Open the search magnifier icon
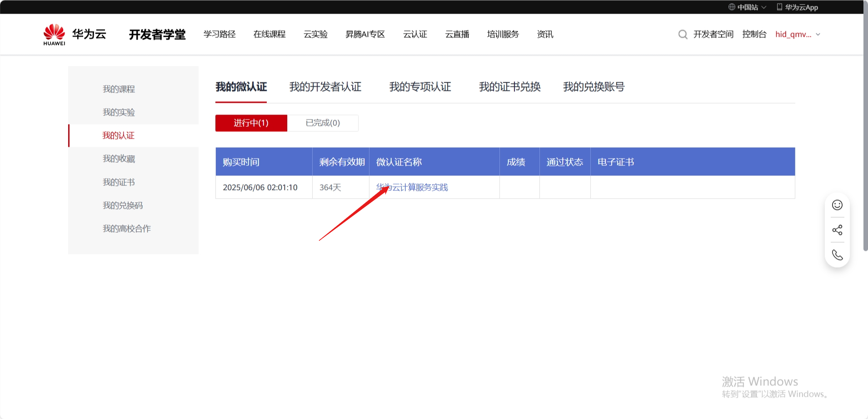This screenshot has height=419, width=868. click(683, 35)
